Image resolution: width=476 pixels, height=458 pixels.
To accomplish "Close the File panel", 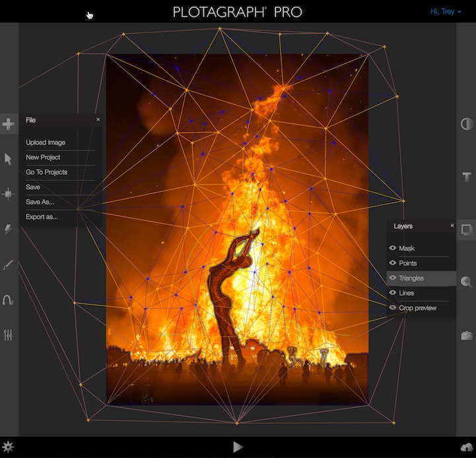I will click(x=98, y=119).
